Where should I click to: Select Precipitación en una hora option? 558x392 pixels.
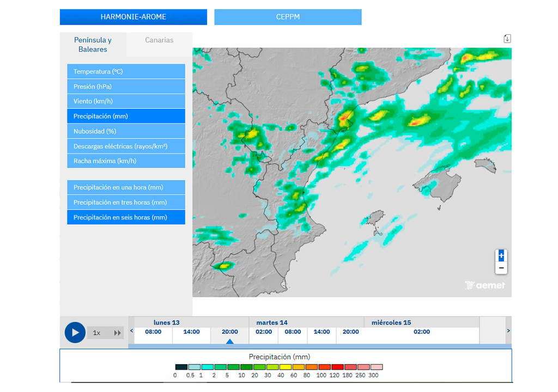tap(126, 187)
